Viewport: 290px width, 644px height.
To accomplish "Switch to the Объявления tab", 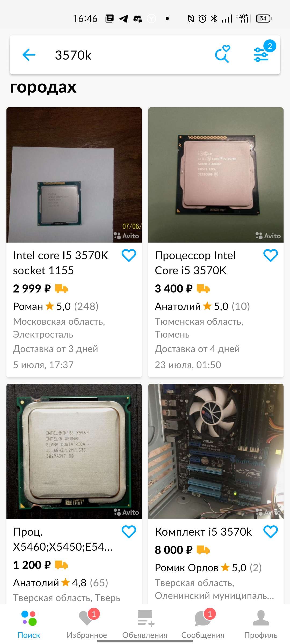I will (145, 624).
